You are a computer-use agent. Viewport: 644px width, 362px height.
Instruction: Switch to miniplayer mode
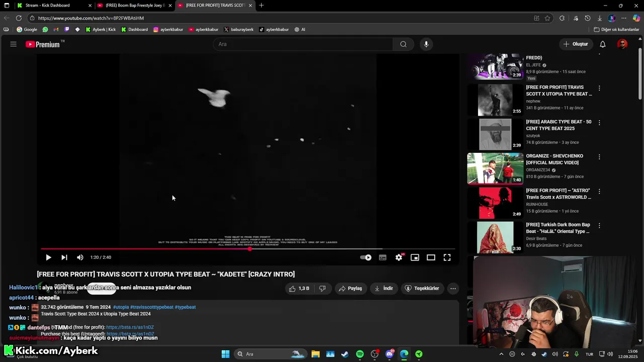point(415,257)
